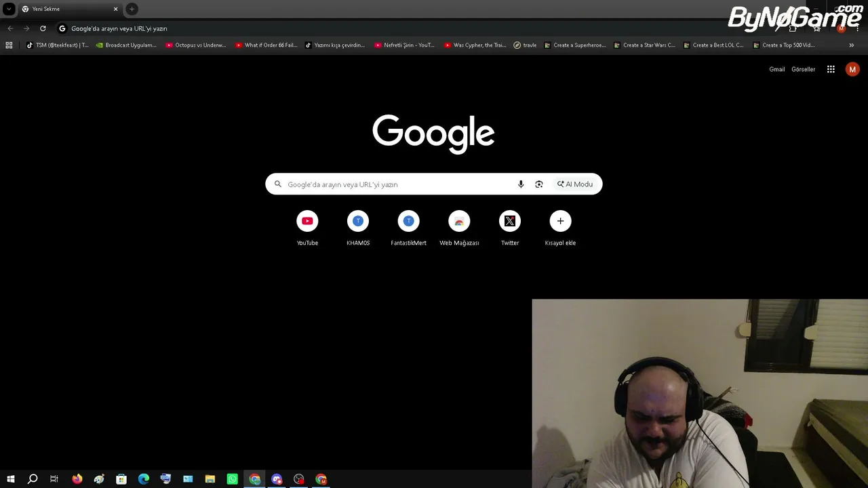Viewport: 868px width, 488px height.
Task: Open the Was Cypher, the Trai... bookmark
Action: [475, 45]
